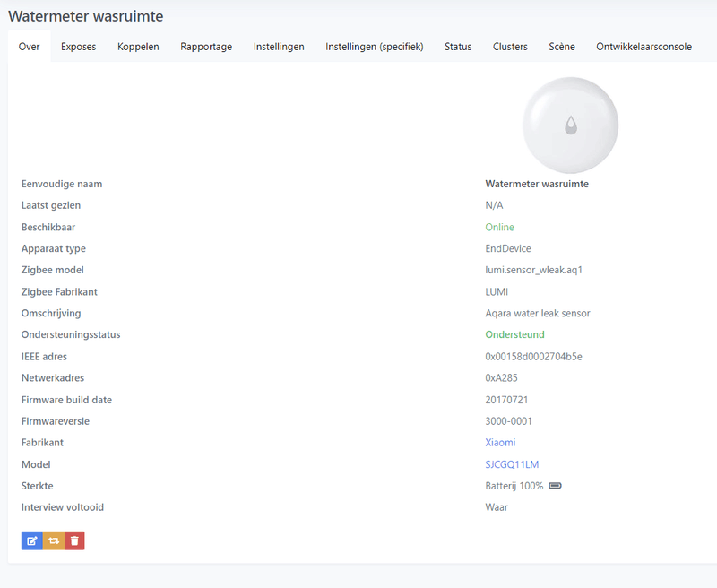The width and height of the screenshot is (717, 588).
Task: Click the Omschrijving label
Action: [x=51, y=313]
